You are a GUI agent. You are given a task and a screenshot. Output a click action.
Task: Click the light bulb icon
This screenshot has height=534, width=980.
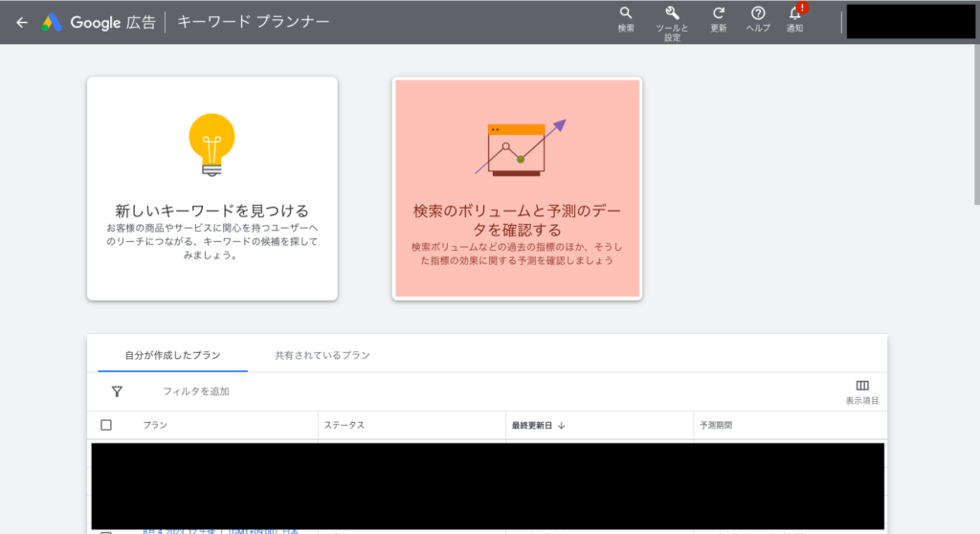[x=212, y=145]
